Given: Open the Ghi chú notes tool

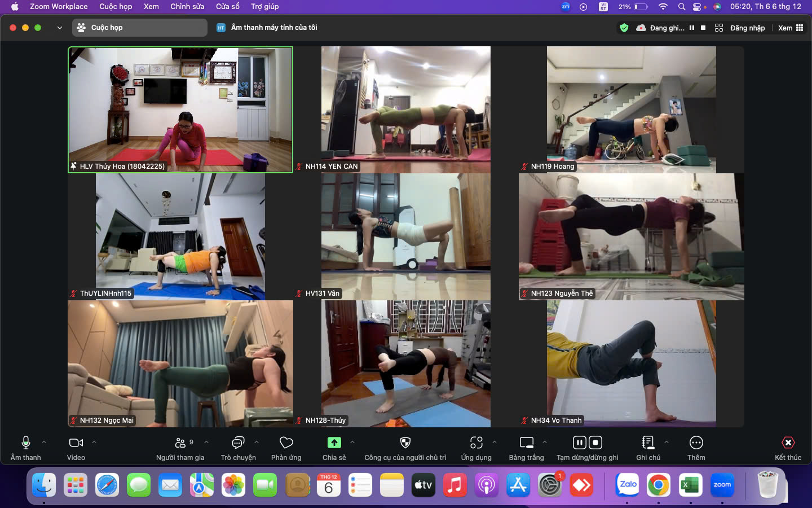Looking at the screenshot, I should pos(648,443).
